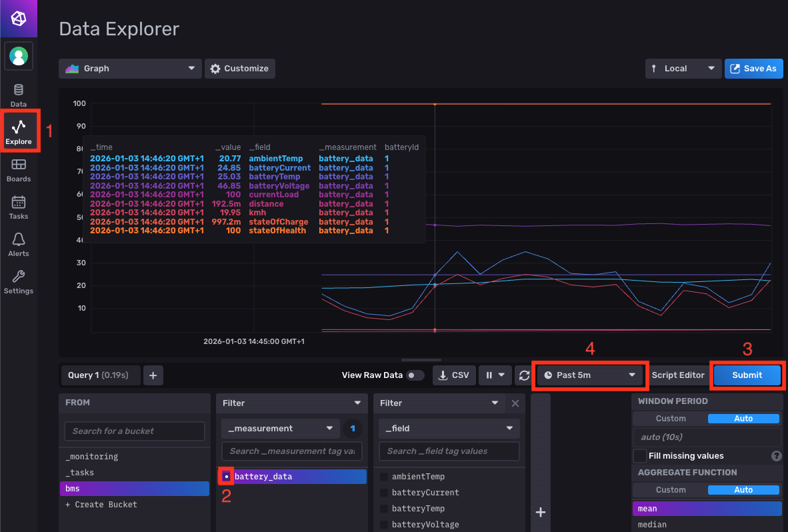Refresh the query with the refresh icon
Screen dimensions: 788x532
point(524,375)
